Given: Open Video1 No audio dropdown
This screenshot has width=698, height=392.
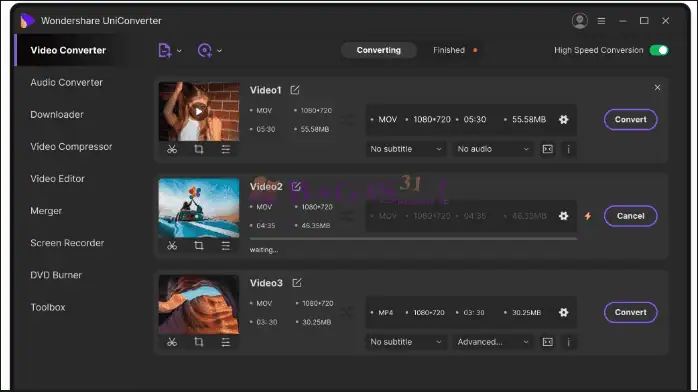Looking at the screenshot, I should [493, 149].
